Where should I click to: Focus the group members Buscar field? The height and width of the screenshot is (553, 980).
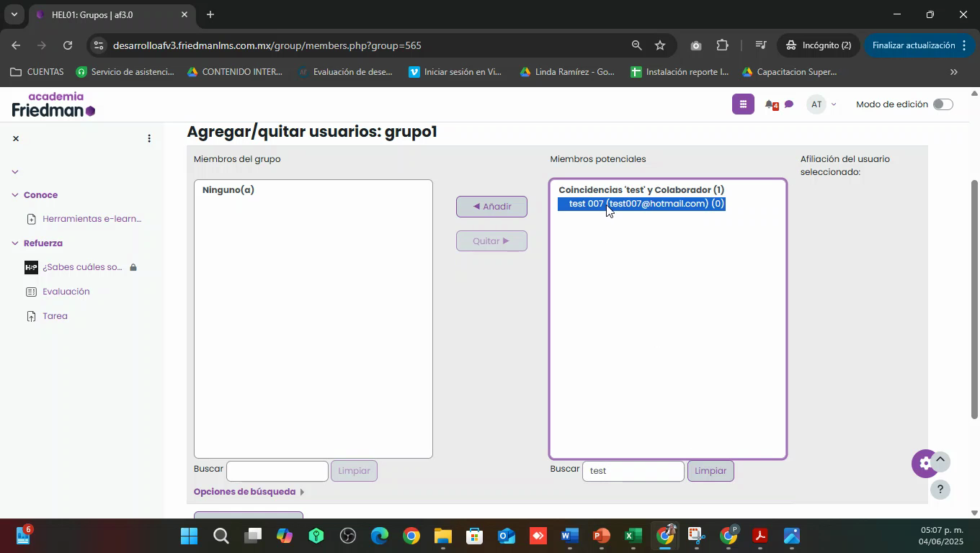(277, 471)
